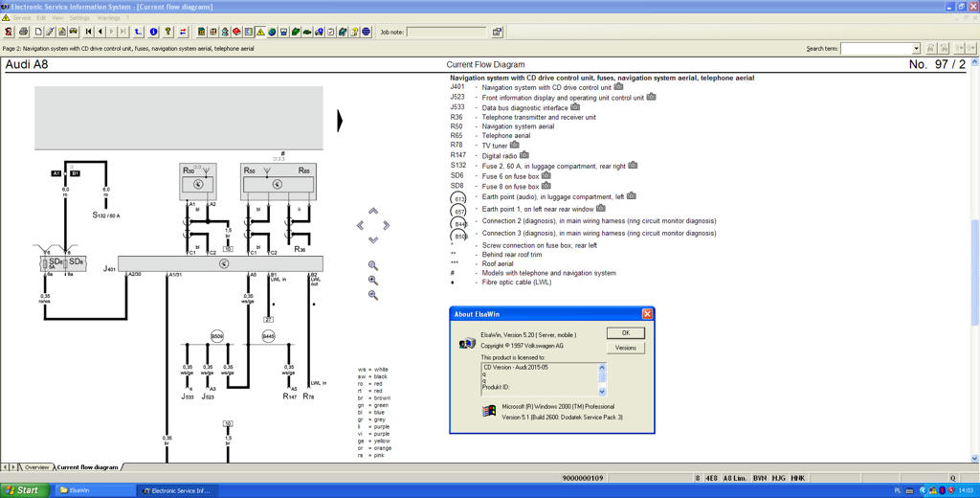Open camera image for R78 TV tuner
The width and height of the screenshot is (980, 498).
pos(514,145)
